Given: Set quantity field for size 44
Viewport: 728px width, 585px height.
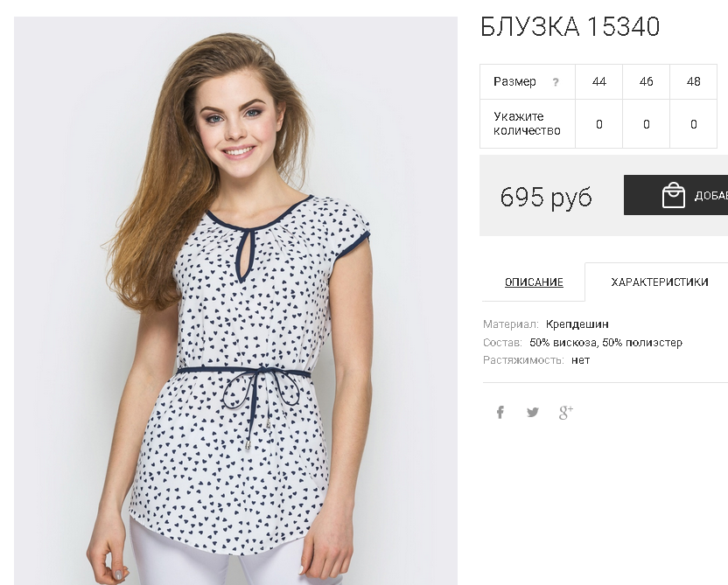Looking at the screenshot, I should pyautogui.click(x=598, y=124).
